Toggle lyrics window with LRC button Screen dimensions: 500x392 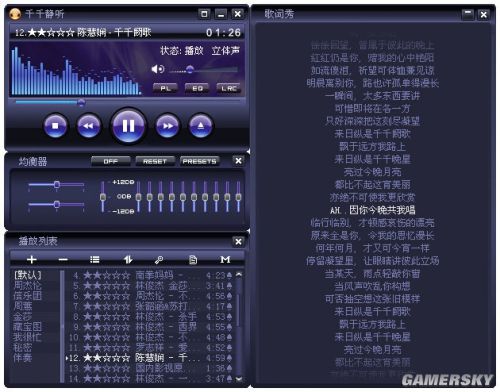(x=229, y=88)
